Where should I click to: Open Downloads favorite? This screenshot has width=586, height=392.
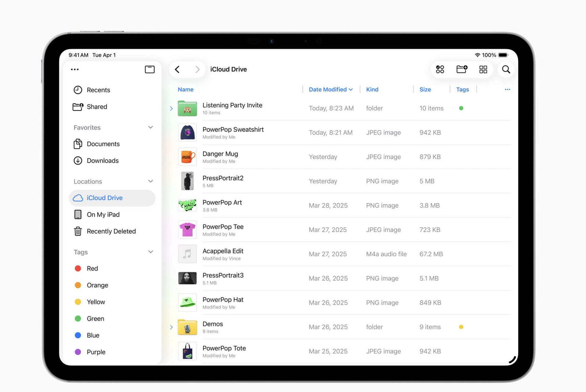(x=112, y=161)
